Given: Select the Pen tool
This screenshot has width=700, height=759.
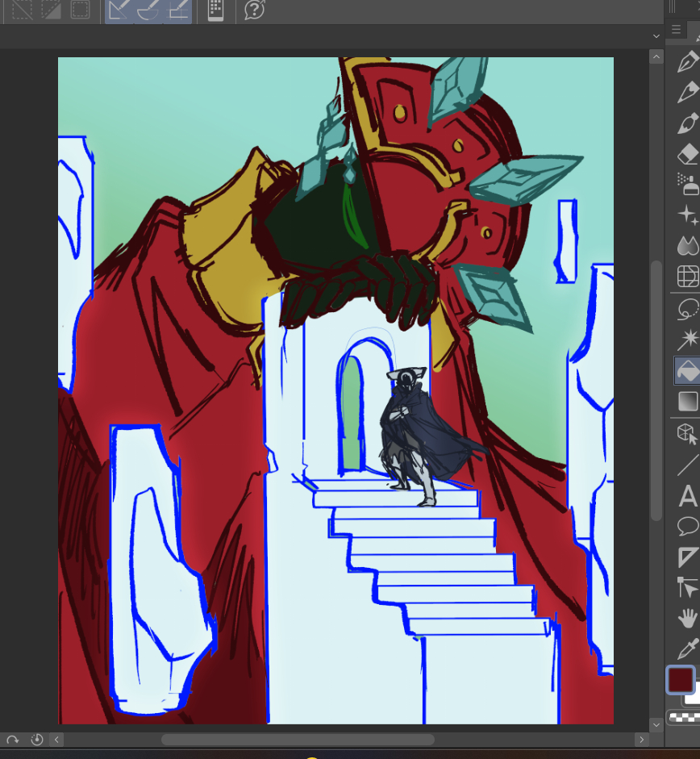Looking at the screenshot, I should [x=687, y=62].
